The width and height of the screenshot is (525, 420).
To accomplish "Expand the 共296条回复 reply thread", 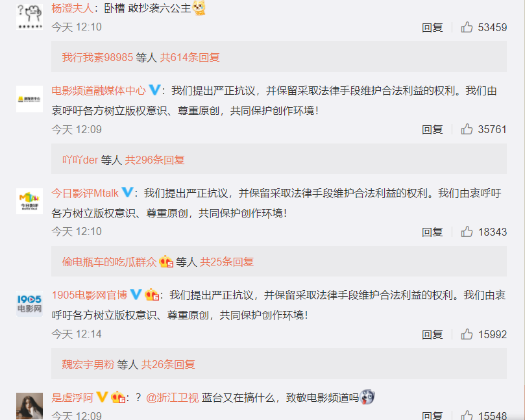I will (154, 160).
